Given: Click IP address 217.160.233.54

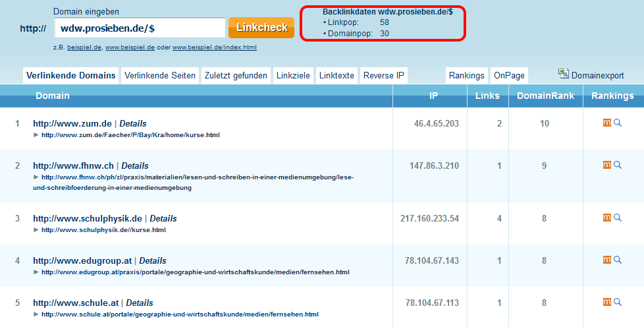Looking at the screenshot, I should coord(429,218).
